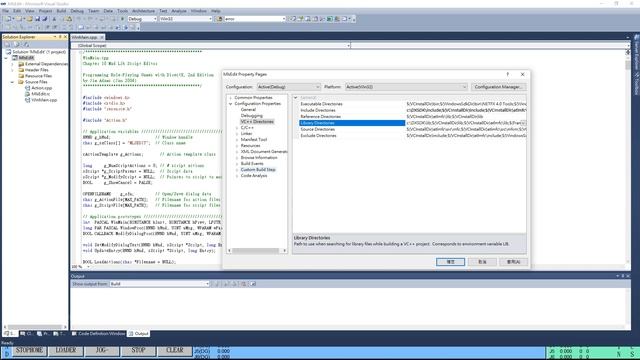This screenshot has width=640, height=360.
Task: Switch to the Code Definition Window tab
Action: tap(98, 333)
